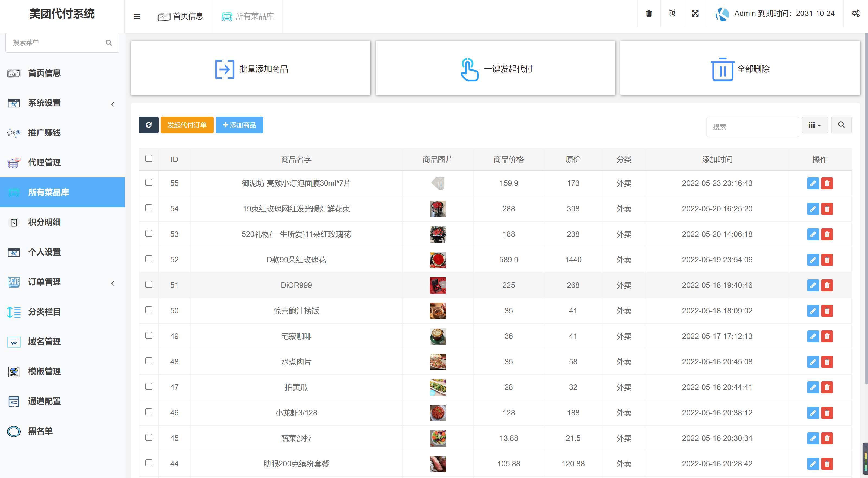This screenshot has height=478, width=868.
Task: Open the language translate icon in the header
Action: (x=672, y=14)
